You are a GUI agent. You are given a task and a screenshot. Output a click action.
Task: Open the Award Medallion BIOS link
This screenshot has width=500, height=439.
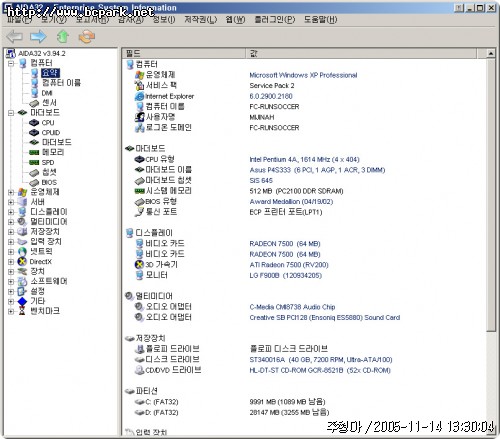click(x=291, y=202)
